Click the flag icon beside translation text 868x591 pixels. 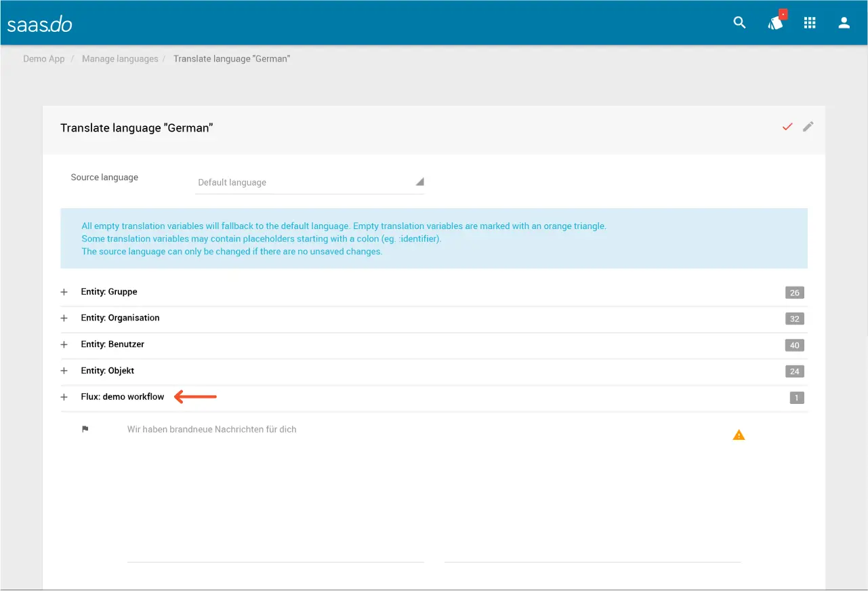[85, 429]
